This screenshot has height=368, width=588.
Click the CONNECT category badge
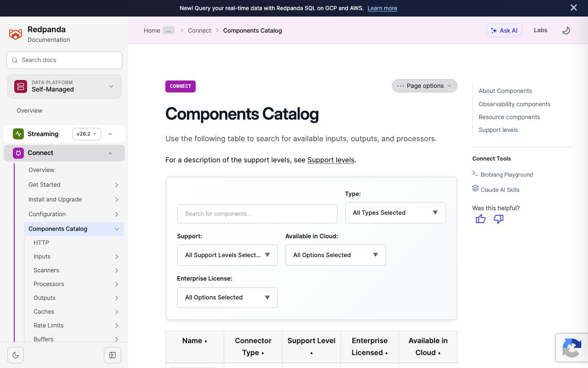pos(181,86)
